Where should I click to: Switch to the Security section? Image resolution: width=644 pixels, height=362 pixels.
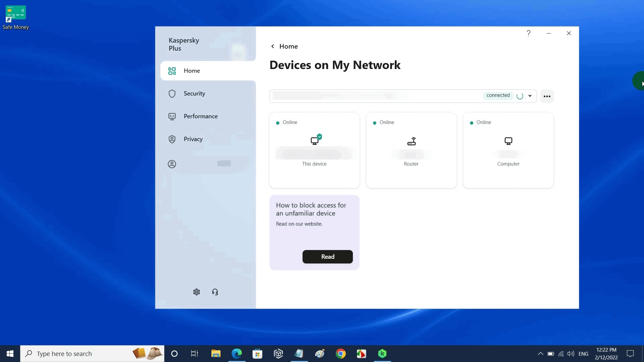coord(194,94)
